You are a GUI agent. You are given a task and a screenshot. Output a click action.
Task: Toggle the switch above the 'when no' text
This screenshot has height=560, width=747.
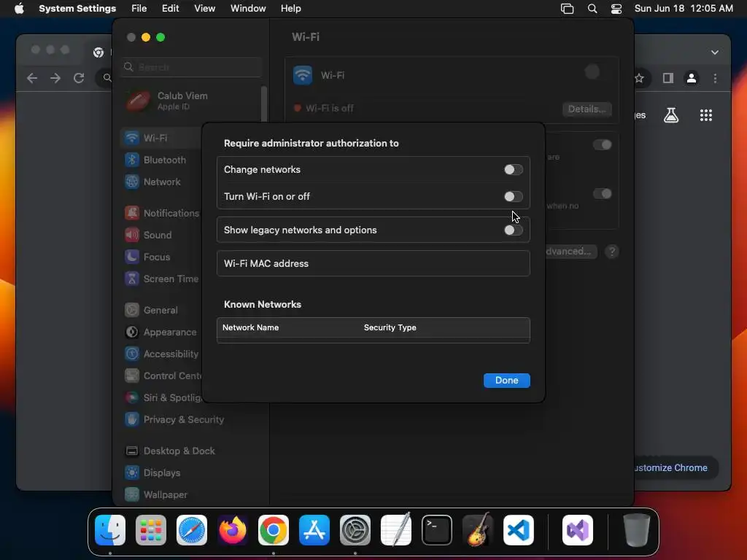[x=602, y=194]
